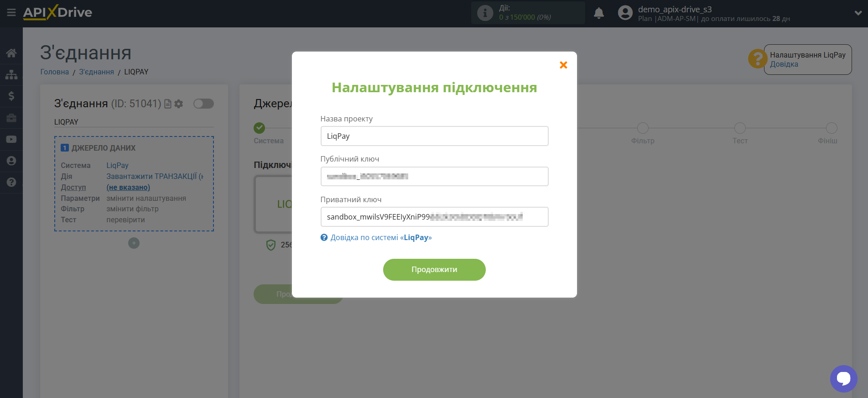Close the connection settings dialog

coord(563,65)
